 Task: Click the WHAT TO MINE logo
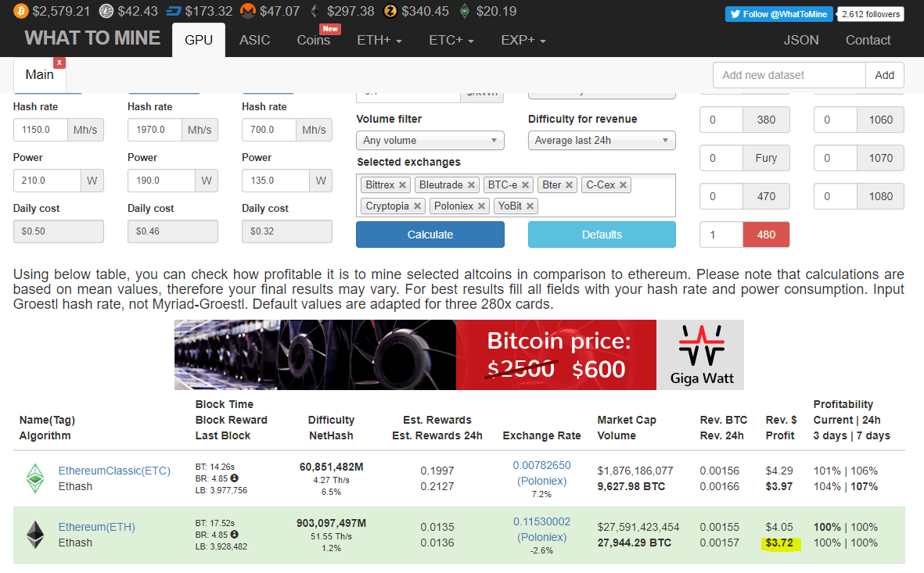92,38
